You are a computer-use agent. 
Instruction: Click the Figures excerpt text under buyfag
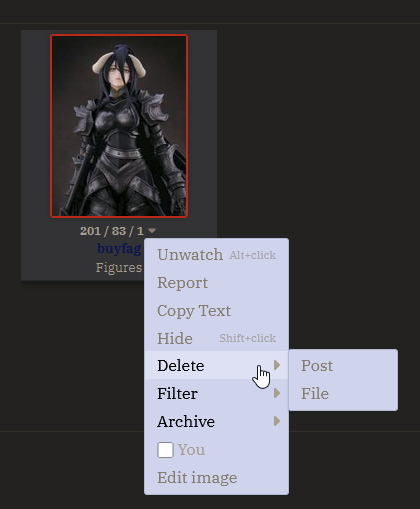119,267
